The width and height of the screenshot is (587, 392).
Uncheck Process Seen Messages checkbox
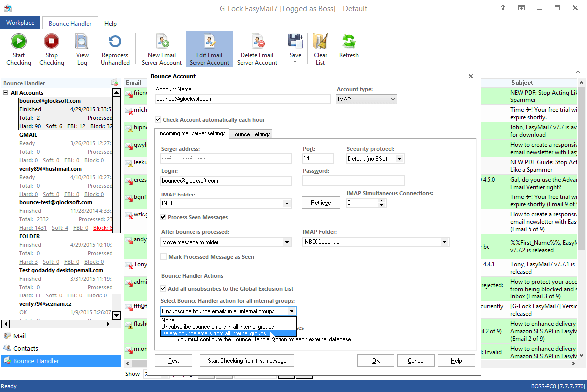pyautogui.click(x=163, y=217)
